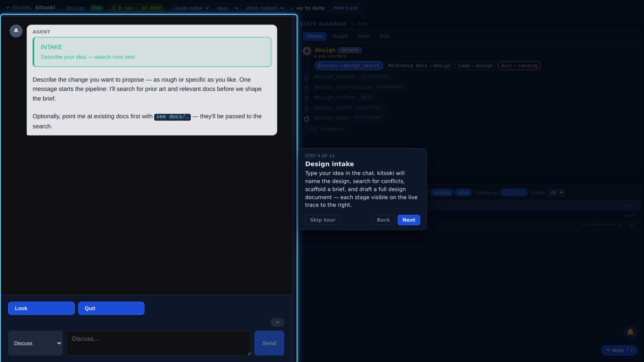Click Back in the tour popup
Screen dimensions: 644x362
(x=383, y=220)
